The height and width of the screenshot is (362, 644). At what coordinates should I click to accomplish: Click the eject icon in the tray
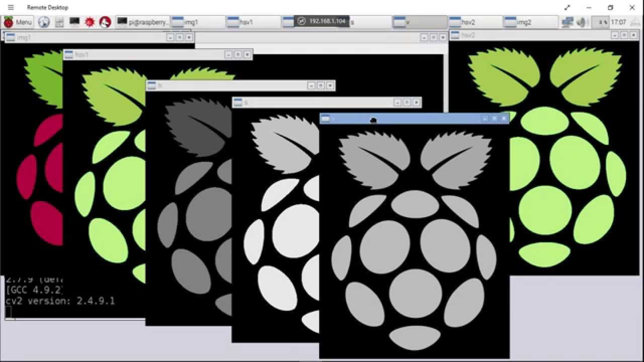click(634, 22)
